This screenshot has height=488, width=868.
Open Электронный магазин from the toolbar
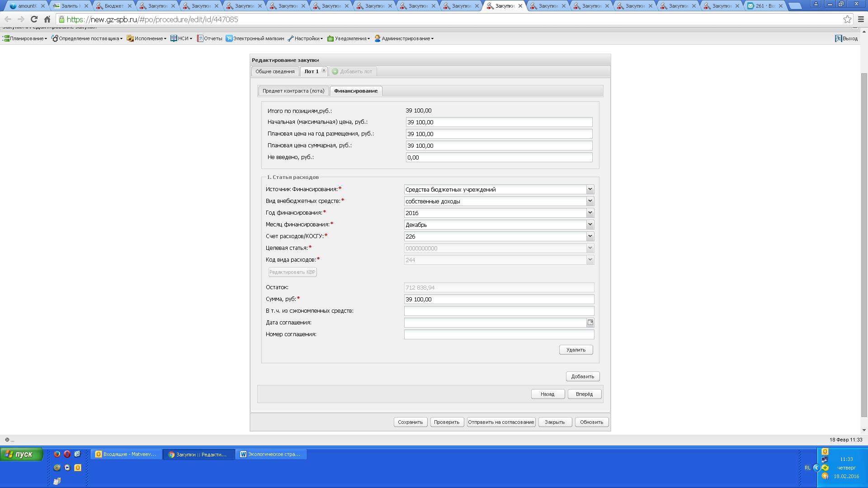[x=255, y=38]
